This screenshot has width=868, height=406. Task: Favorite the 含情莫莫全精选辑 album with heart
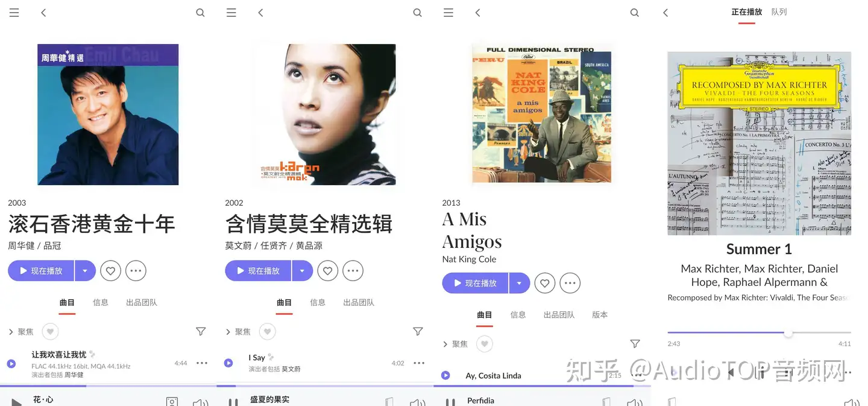click(x=328, y=271)
